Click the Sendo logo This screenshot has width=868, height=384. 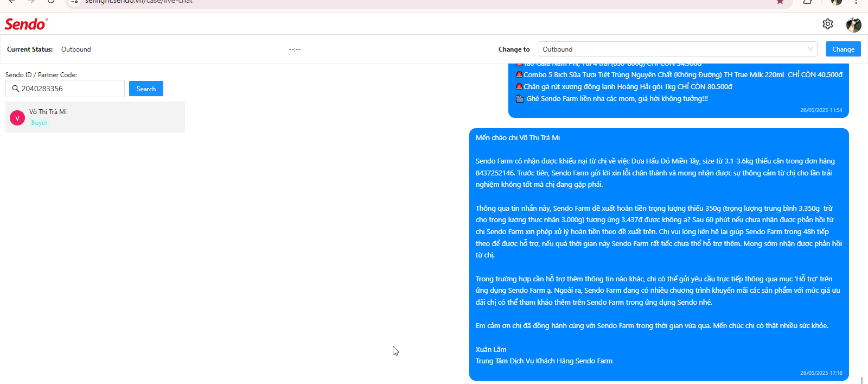tap(25, 24)
